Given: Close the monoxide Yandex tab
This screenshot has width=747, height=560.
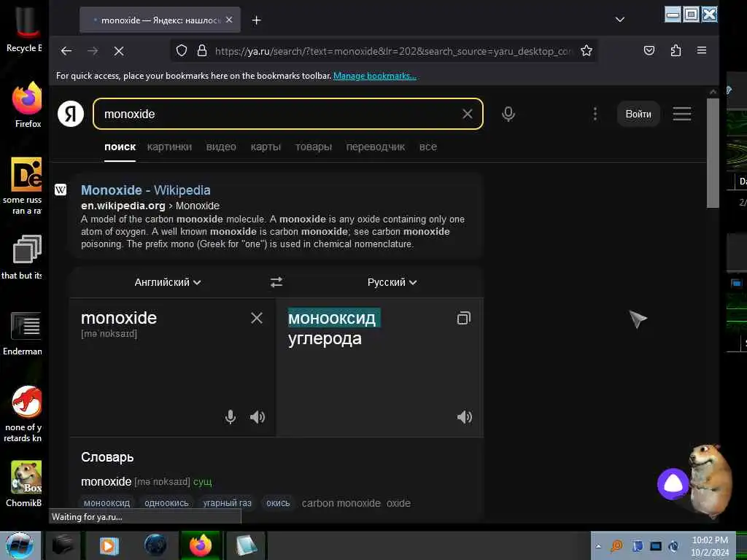Looking at the screenshot, I should 229,20.
